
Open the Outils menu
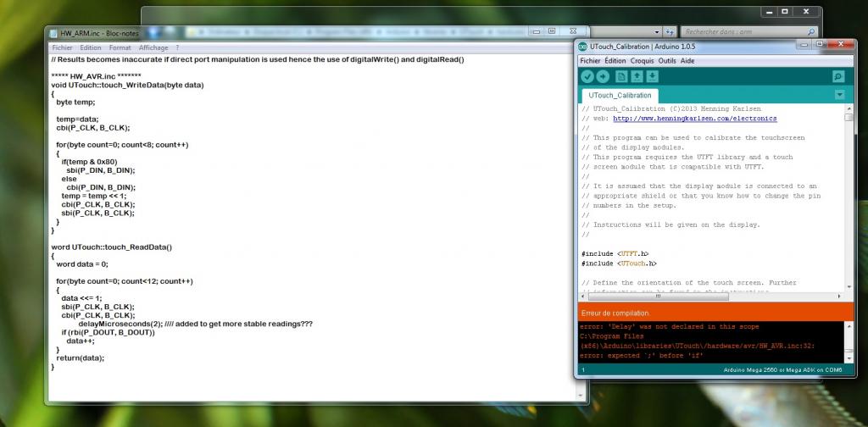pyautogui.click(x=667, y=61)
